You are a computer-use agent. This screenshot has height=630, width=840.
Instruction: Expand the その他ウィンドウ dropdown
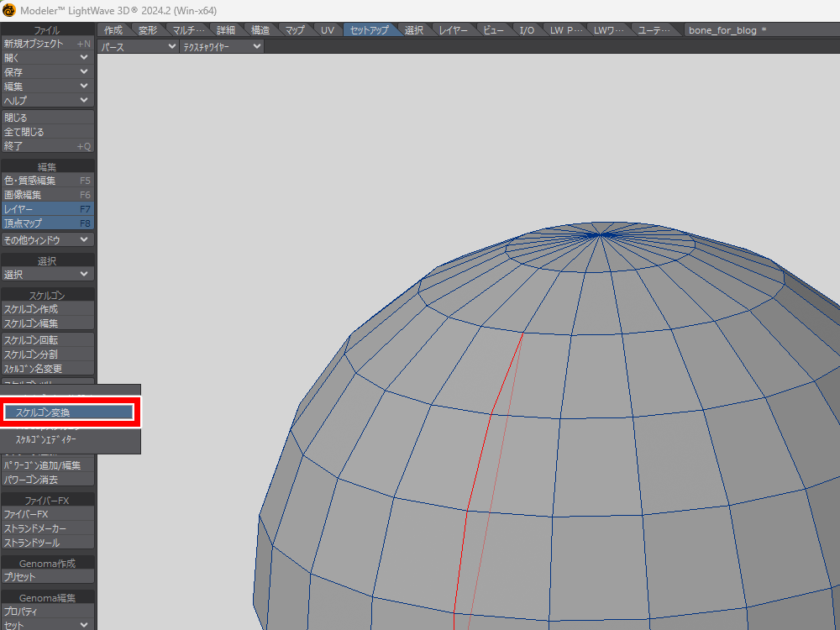[x=47, y=240]
